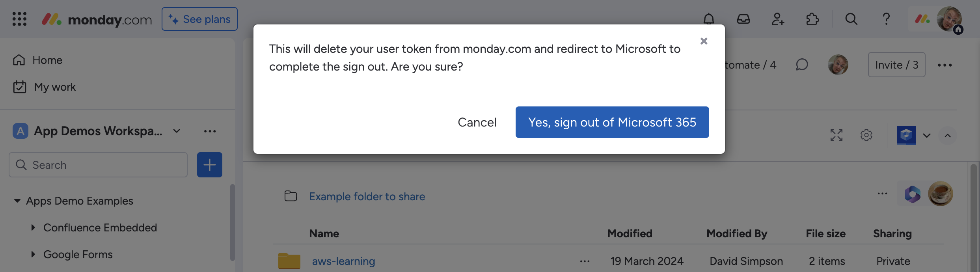Open the Example folder to share link
The height and width of the screenshot is (272, 980).
click(x=367, y=196)
